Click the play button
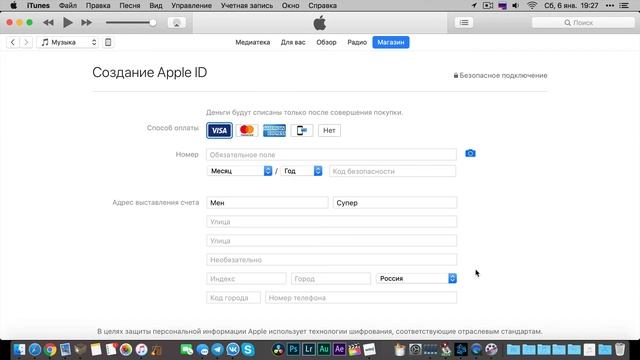The image size is (640, 360). 68,22
